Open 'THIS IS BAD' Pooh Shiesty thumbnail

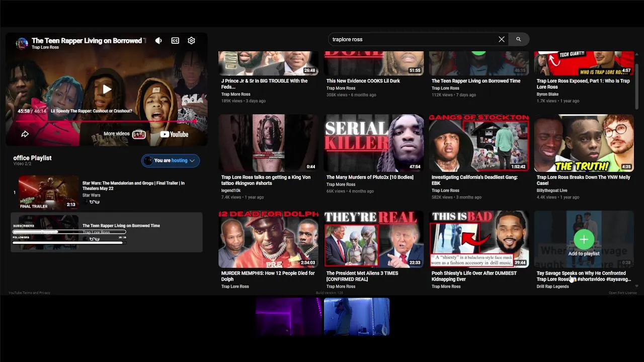click(x=479, y=239)
